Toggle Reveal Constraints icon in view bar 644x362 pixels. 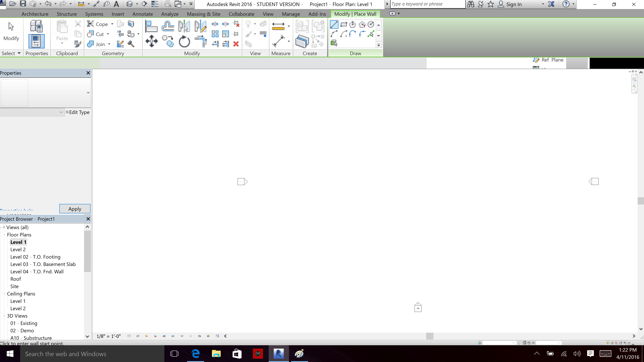[x=217, y=336]
